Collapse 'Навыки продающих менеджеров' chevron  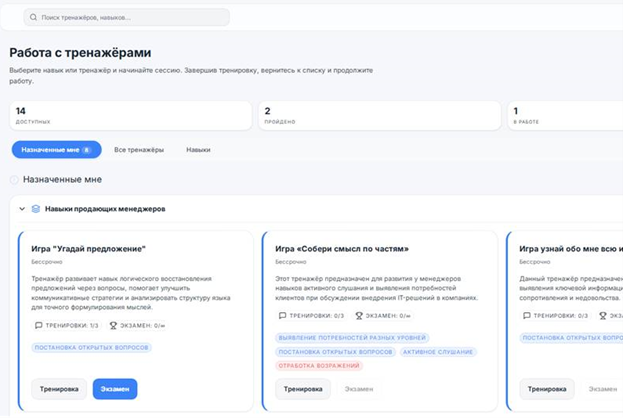(22, 209)
